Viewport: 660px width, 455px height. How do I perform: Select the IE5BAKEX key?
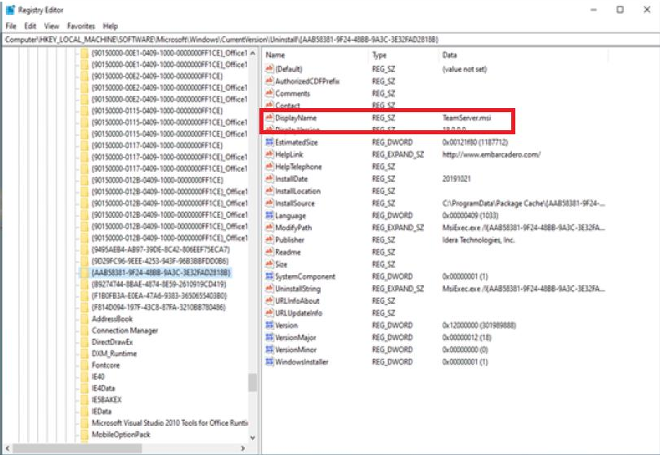(106, 400)
